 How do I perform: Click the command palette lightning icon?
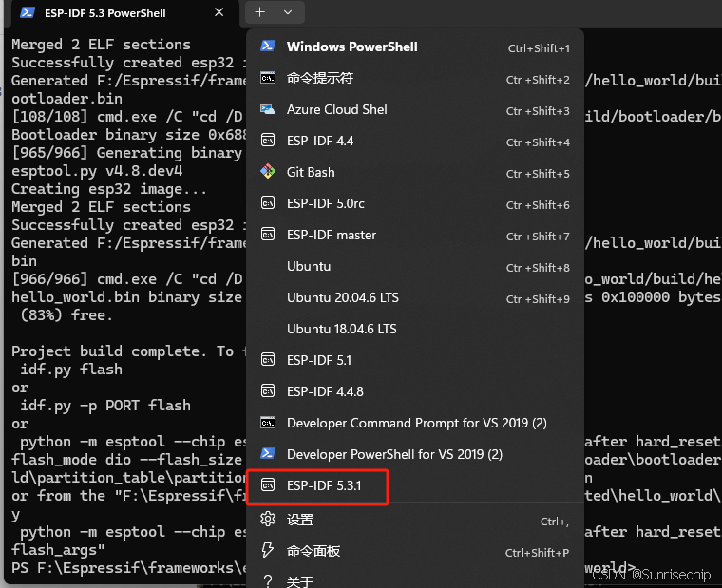(268, 550)
